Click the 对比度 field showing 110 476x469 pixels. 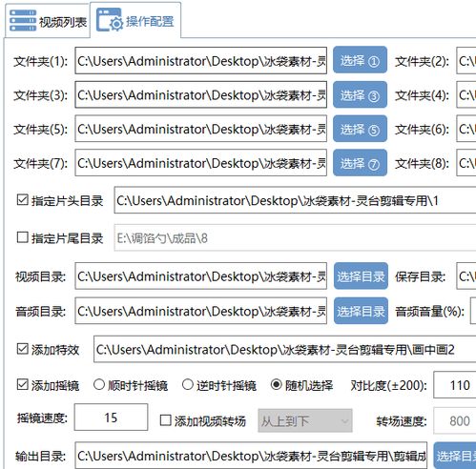point(455,385)
